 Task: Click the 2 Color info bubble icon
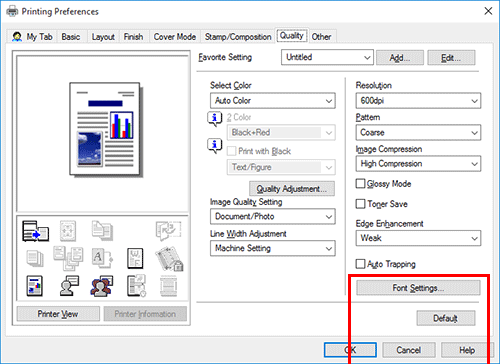215,118
